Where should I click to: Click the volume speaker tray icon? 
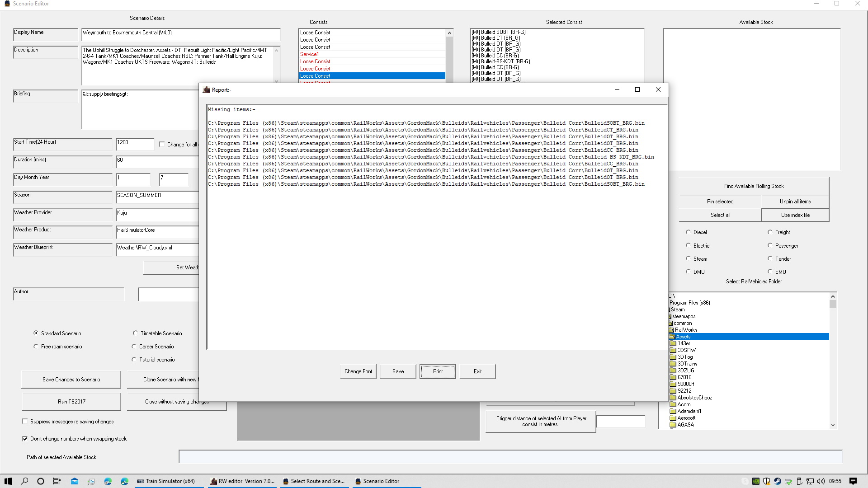pyautogui.click(x=821, y=481)
